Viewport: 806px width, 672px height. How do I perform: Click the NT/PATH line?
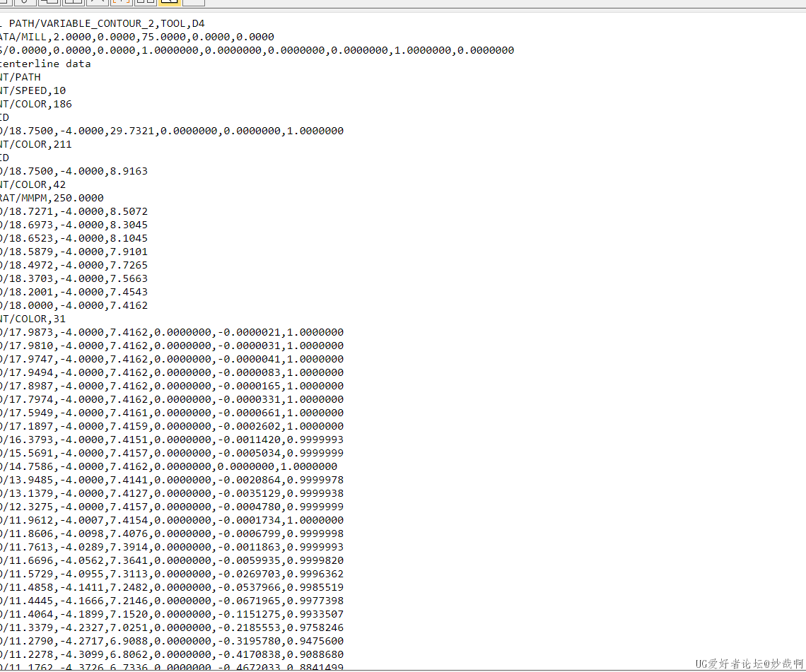21,77
